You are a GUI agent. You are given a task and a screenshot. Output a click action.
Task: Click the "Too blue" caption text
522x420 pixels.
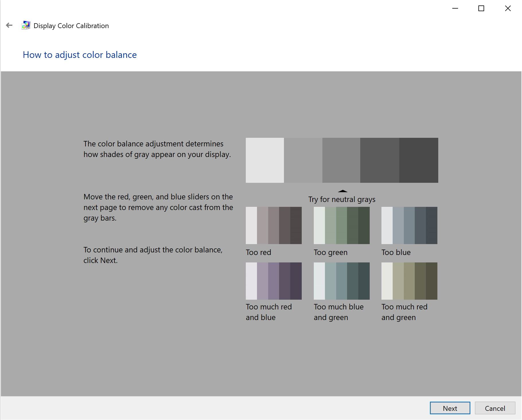pyautogui.click(x=396, y=252)
